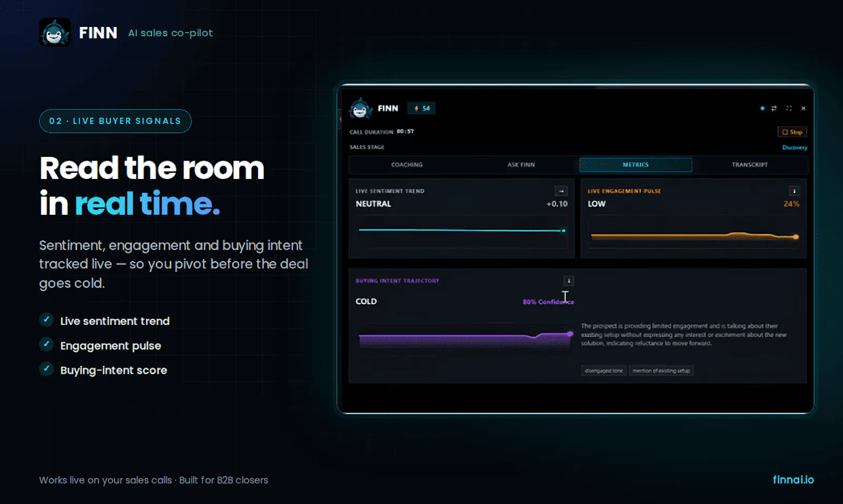Image resolution: width=843 pixels, height=504 pixels.
Task: Click checkmark beside Buying-intent score
Action: [46, 369]
